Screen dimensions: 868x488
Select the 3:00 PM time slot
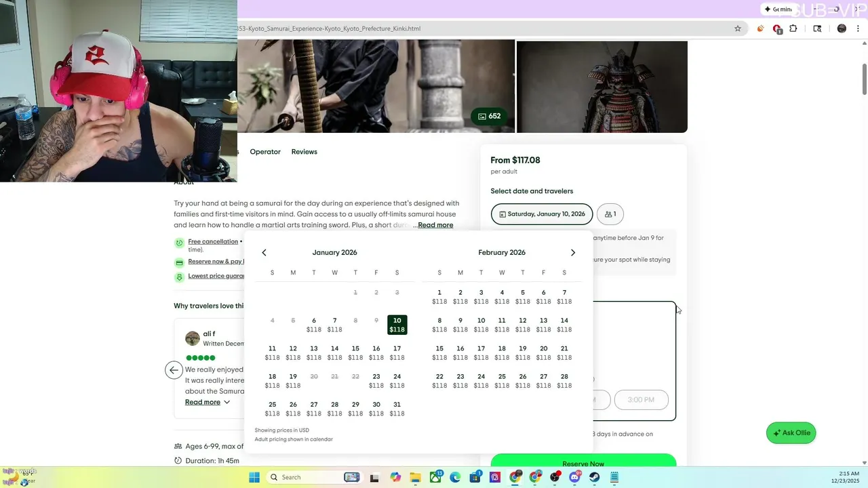pos(641,400)
